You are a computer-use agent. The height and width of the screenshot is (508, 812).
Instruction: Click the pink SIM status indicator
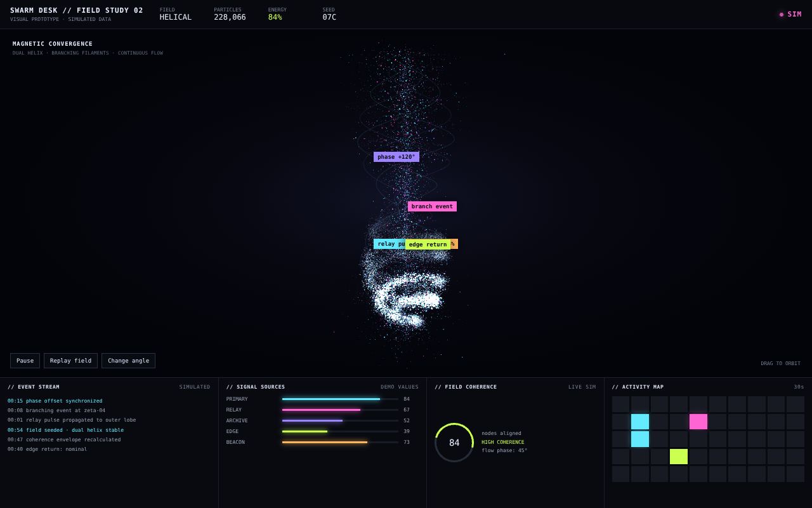coord(790,15)
